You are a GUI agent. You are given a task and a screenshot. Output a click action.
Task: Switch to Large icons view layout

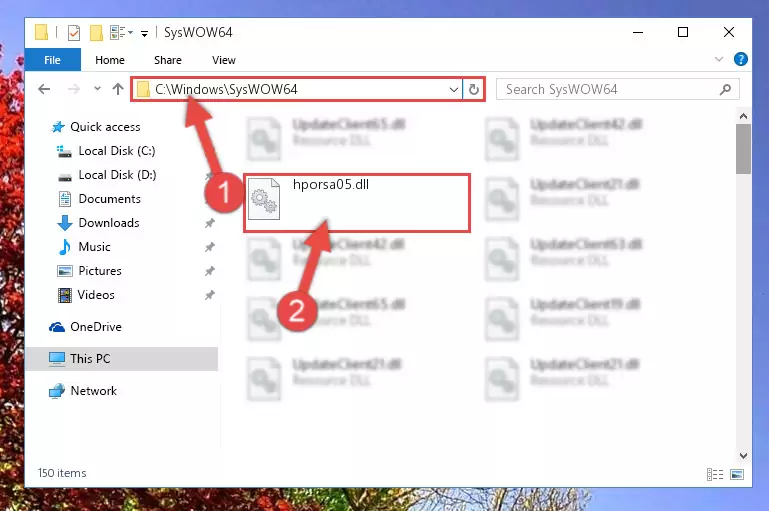pos(737,474)
